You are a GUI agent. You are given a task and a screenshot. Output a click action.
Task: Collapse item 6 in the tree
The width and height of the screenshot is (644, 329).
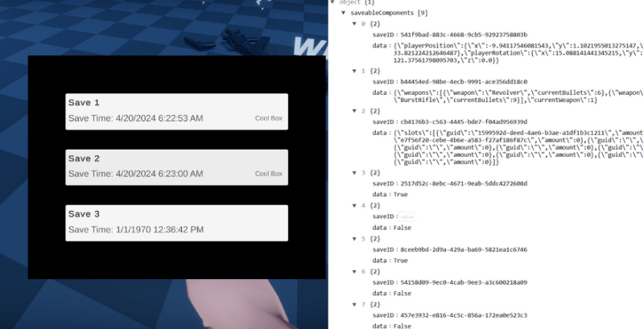(x=355, y=272)
